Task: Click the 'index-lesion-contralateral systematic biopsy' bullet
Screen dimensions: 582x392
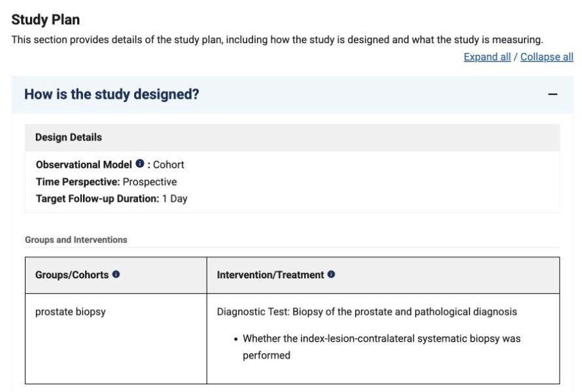Action: click(381, 347)
